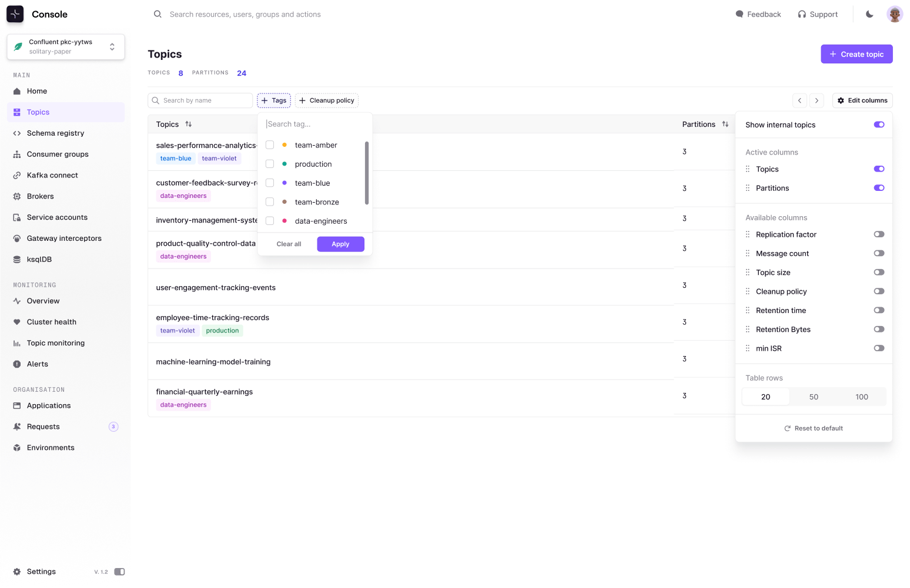Viewport: 910px width, 588px height.
Task: Enable the Replication factor column toggle
Action: pyautogui.click(x=879, y=234)
